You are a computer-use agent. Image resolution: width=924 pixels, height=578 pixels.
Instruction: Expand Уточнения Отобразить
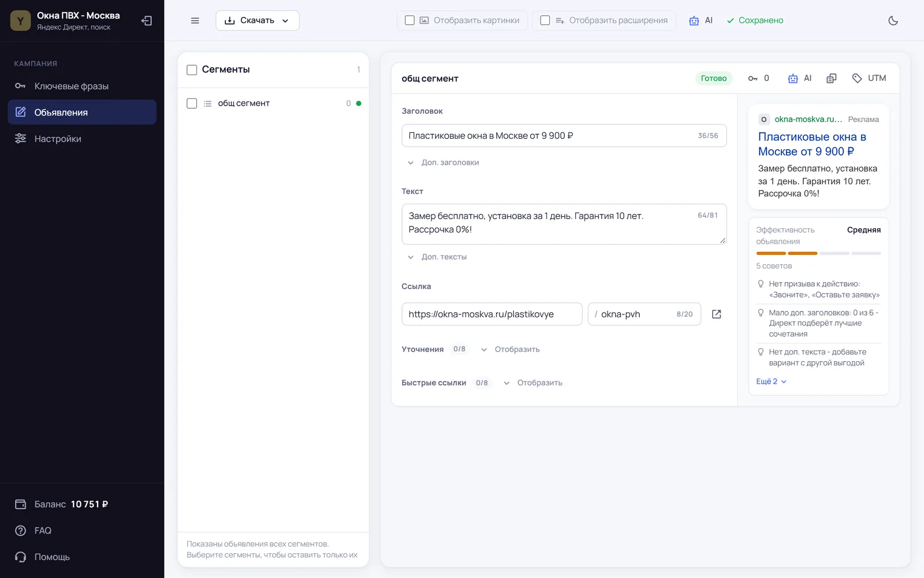click(x=510, y=349)
